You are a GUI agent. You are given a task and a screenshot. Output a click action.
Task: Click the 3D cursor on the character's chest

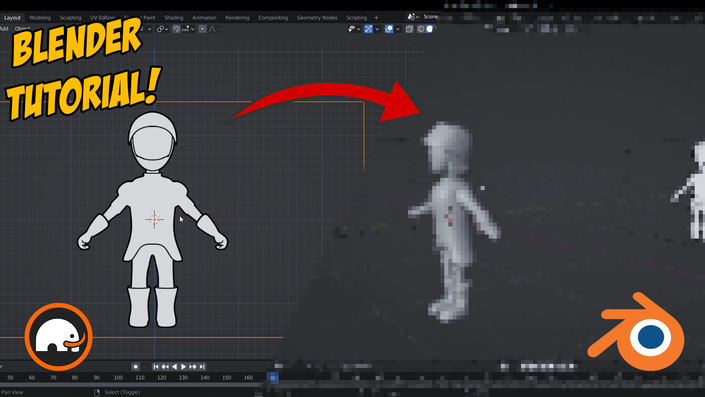154,219
